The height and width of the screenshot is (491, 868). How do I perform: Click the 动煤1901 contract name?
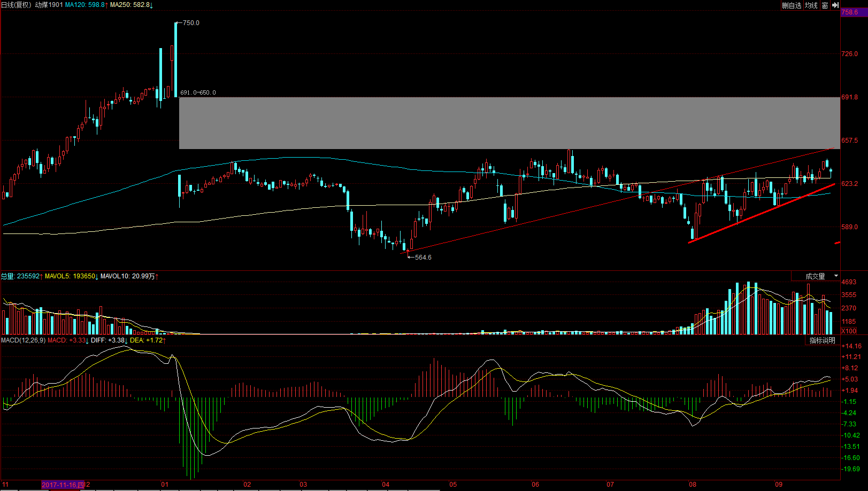[49, 5]
